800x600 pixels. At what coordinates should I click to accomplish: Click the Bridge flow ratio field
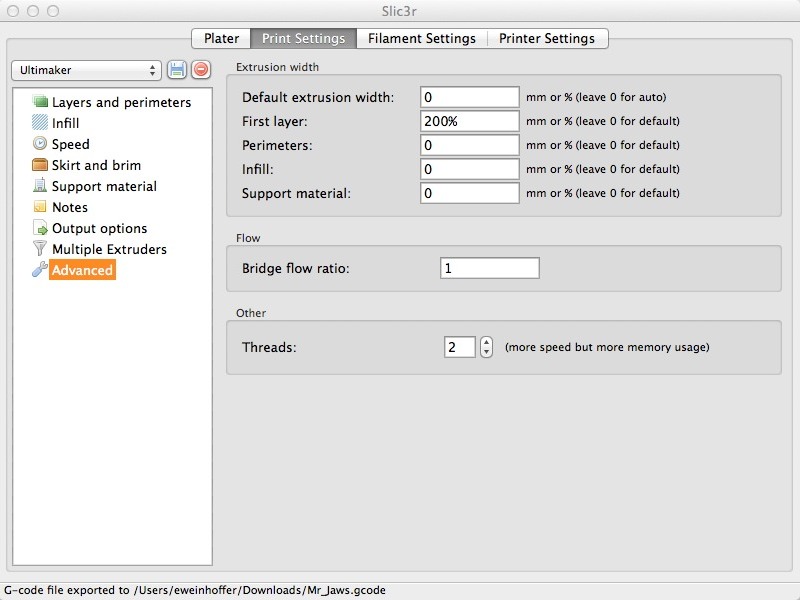pyautogui.click(x=489, y=268)
